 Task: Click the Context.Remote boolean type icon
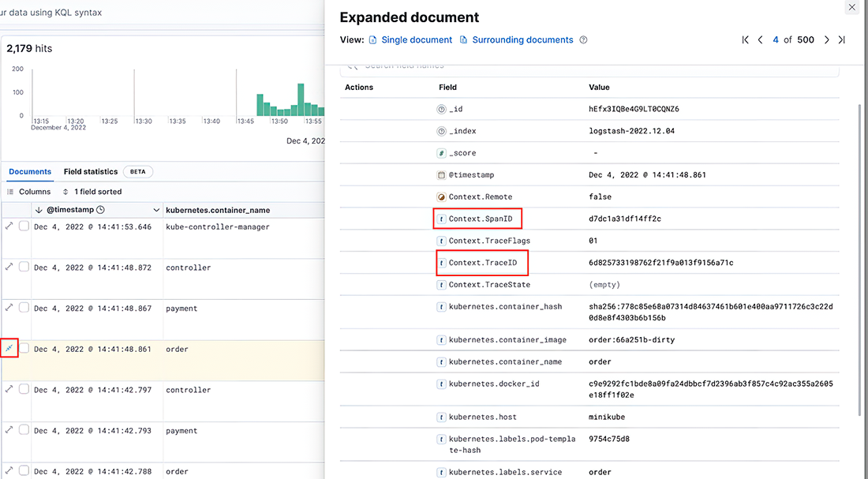(441, 196)
